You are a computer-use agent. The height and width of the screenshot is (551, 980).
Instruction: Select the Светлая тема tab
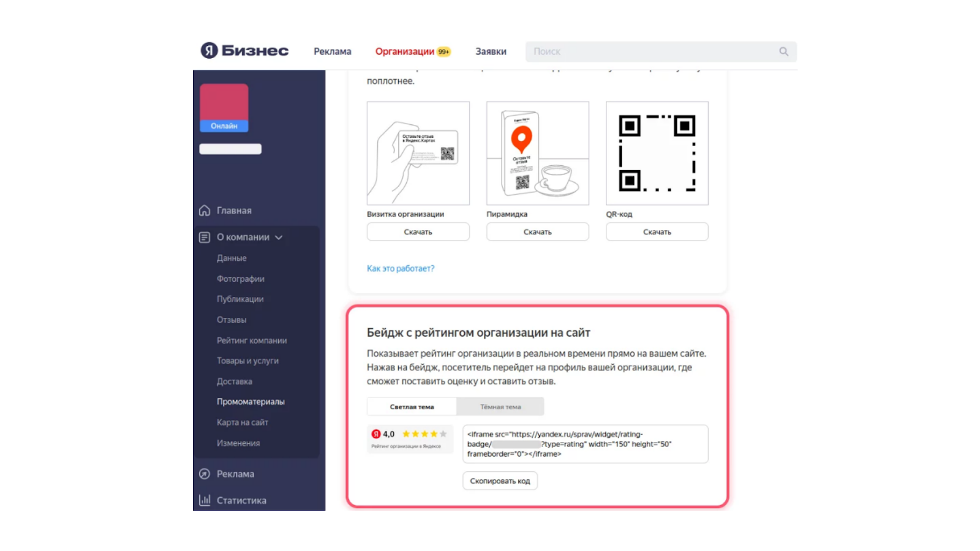coord(412,407)
